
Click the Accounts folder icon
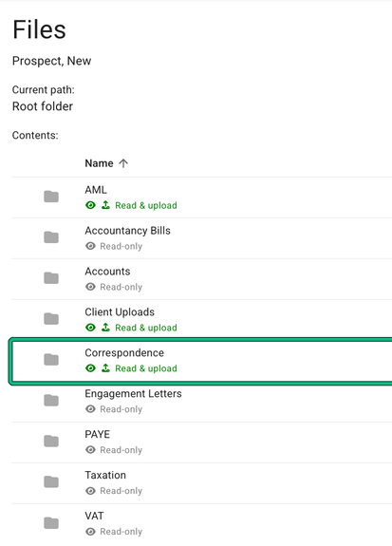tap(51, 278)
